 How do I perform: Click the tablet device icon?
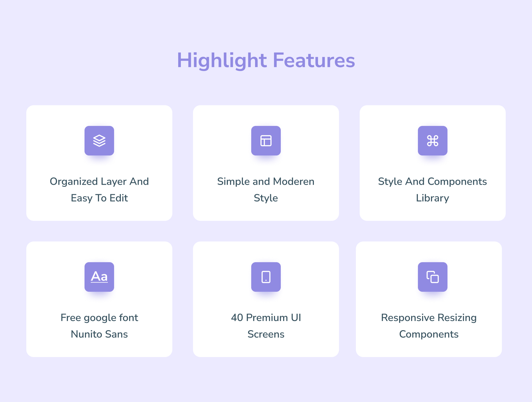tap(266, 277)
